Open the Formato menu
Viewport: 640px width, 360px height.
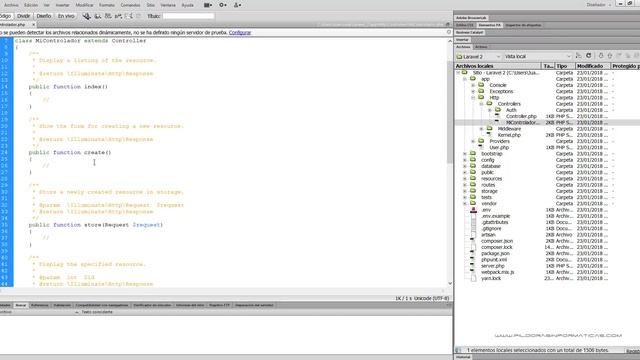coord(107,5)
